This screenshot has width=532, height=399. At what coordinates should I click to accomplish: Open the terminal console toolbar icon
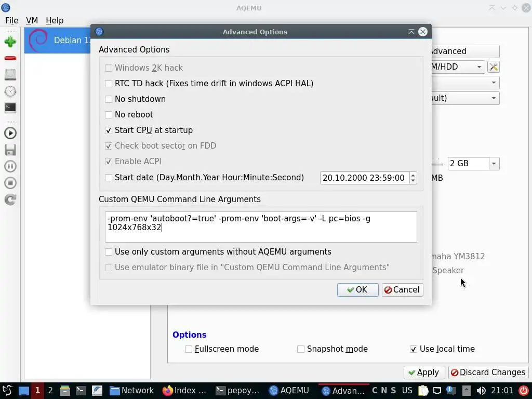10,108
